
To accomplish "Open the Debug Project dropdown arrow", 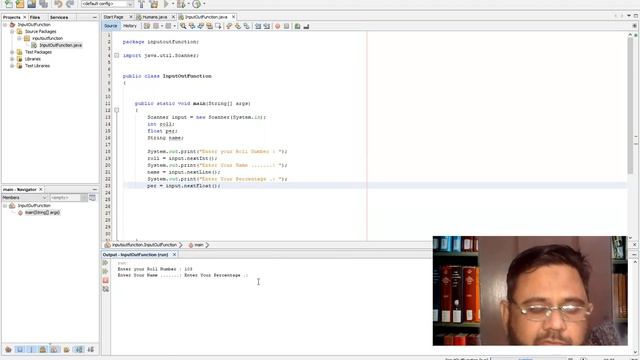I will pos(188,4).
